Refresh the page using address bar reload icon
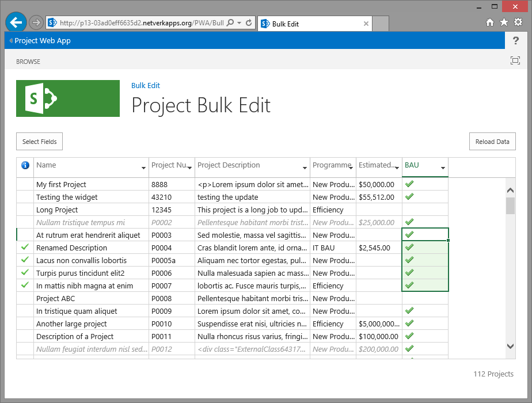Viewport: 532px width, 403px height. (249, 23)
